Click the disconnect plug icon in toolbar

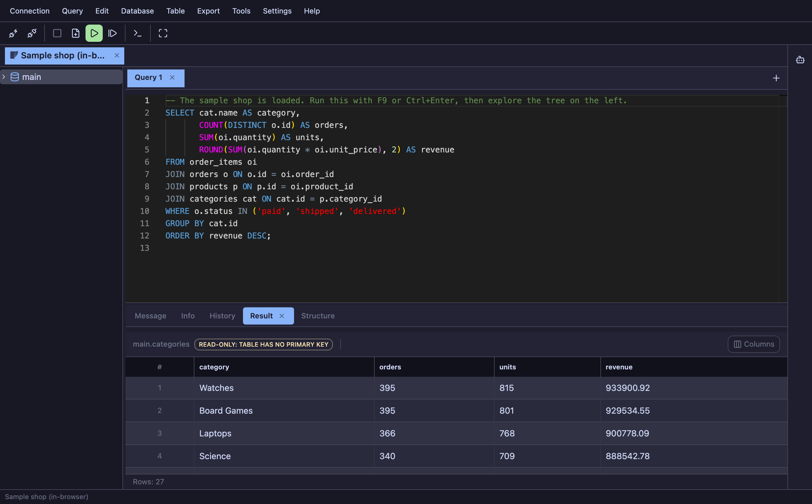(32, 33)
